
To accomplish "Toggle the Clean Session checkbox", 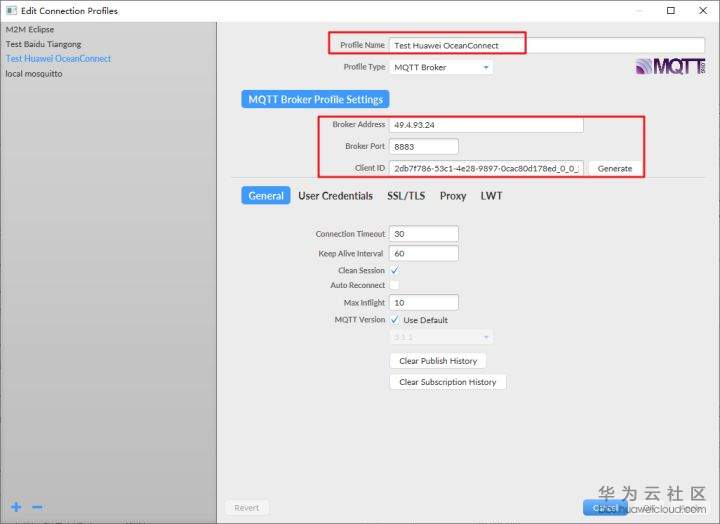I will pos(394,270).
